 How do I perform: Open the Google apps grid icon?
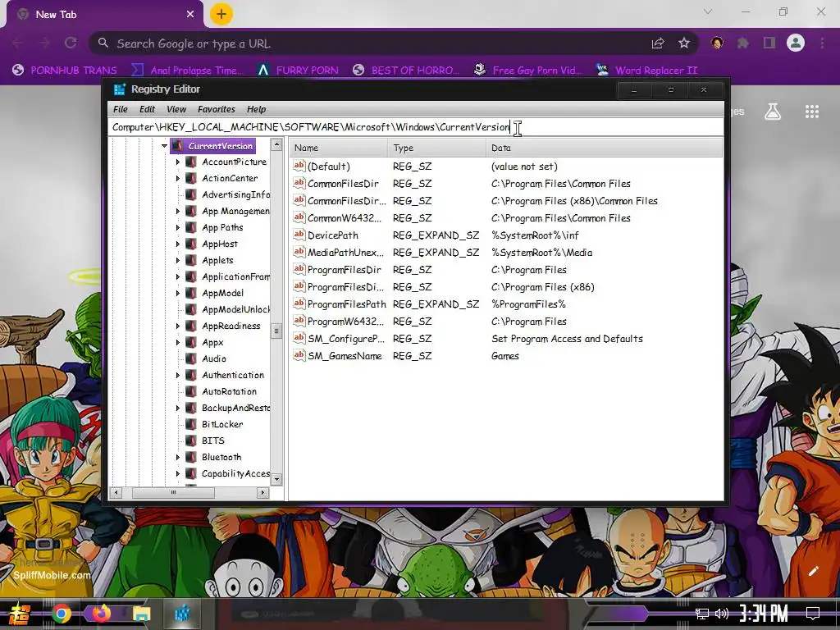click(812, 112)
